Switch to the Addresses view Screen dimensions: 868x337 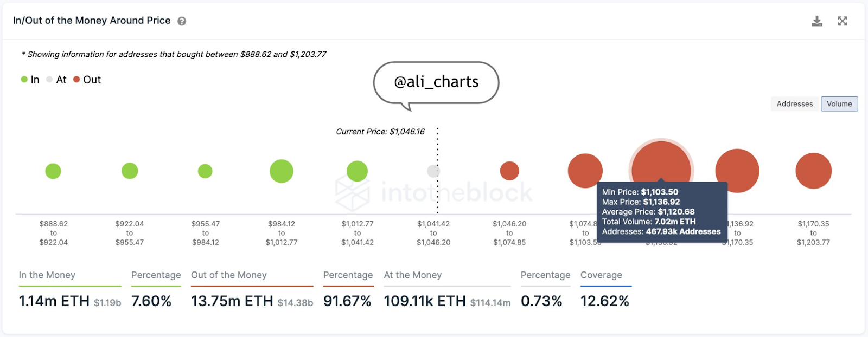(794, 104)
